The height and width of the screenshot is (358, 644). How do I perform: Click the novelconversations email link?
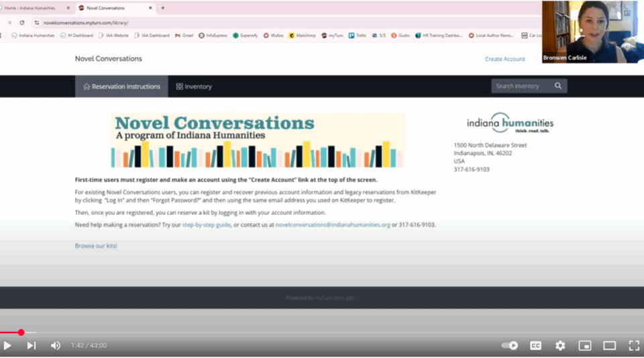coord(333,225)
